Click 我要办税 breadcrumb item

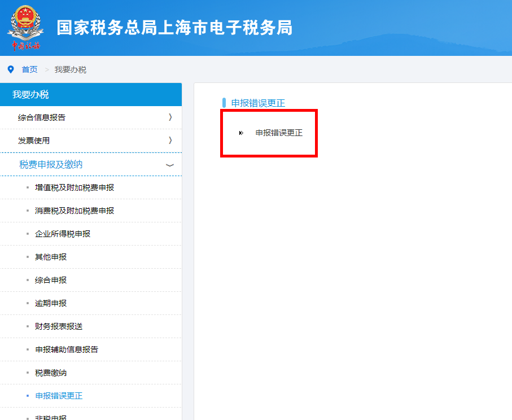point(71,69)
